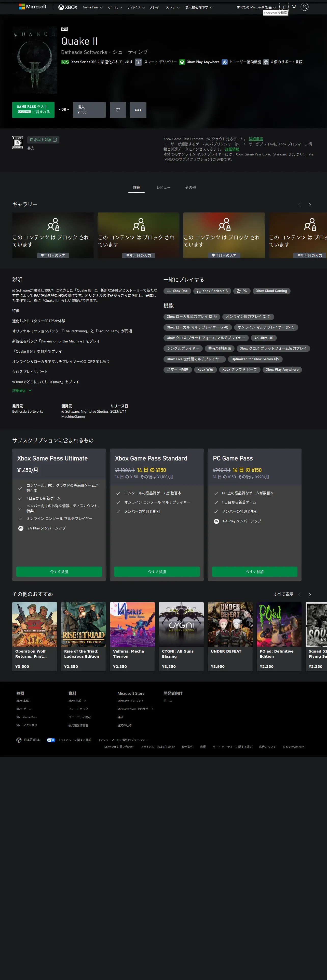Image resolution: width=327 pixels, height=980 pixels.
Task: Select the 詳細 tab
Action: coord(136,188)
